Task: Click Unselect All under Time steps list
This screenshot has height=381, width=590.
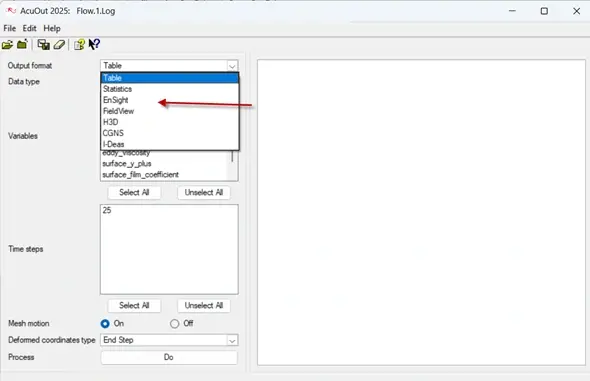Action: click(x=204, y=305)
